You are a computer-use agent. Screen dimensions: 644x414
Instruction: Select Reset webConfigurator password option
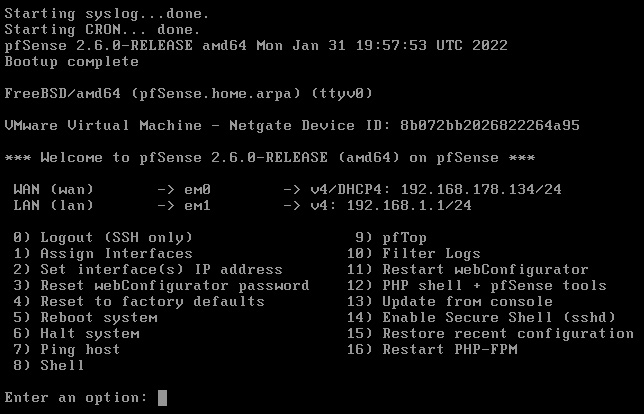pyautogui.click(x=161, y=286)
